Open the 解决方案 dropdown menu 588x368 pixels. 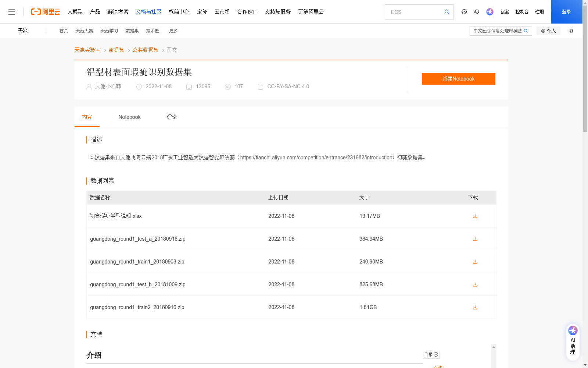point(118,11)
